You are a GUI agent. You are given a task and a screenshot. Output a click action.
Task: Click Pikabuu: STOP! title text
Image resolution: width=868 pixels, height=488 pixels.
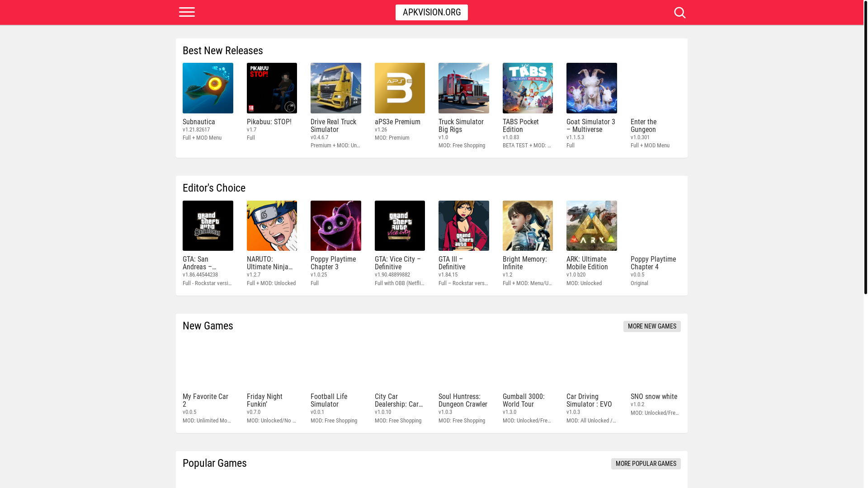tap(269, 122)
